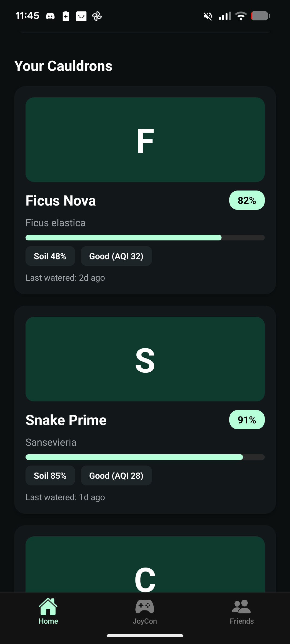290x644 pixels.
Task: Tap the battery indicator icon
Action: point(260,16)
